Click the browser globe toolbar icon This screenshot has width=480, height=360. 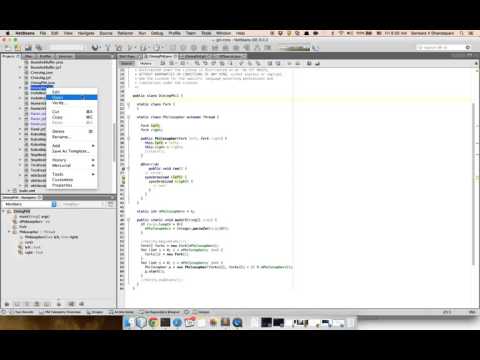coord(95,48)
